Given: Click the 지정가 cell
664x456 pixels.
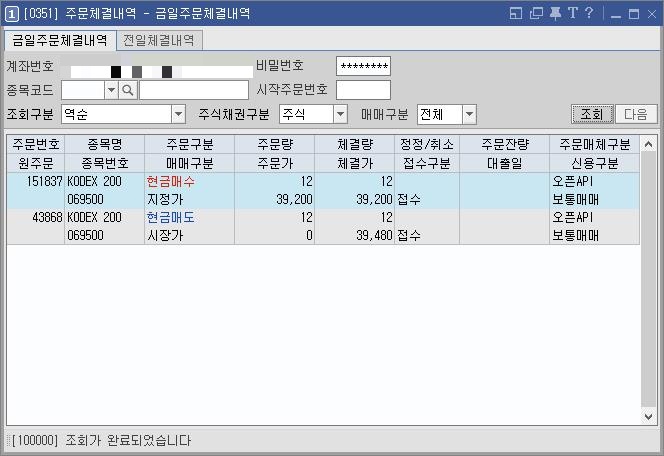Looking at the screenshot, I should pyautogui.click(x=189, y=199).
